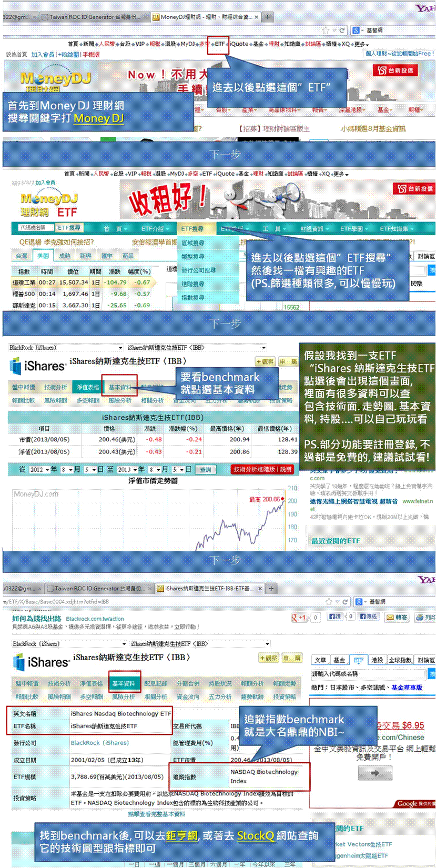This screenshot has width=436, height=868.
Task: Expand the ETF學園 menu
Action: click(353, 229)
